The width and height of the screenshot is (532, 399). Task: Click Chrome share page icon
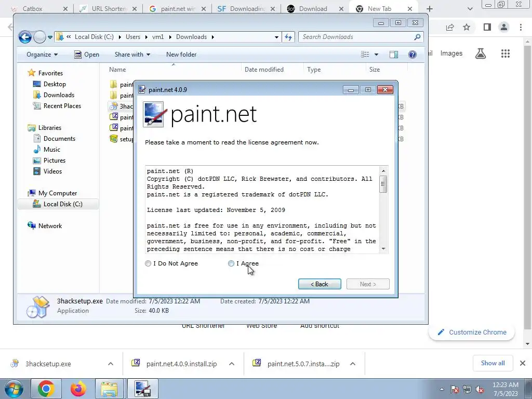[450, 27]
